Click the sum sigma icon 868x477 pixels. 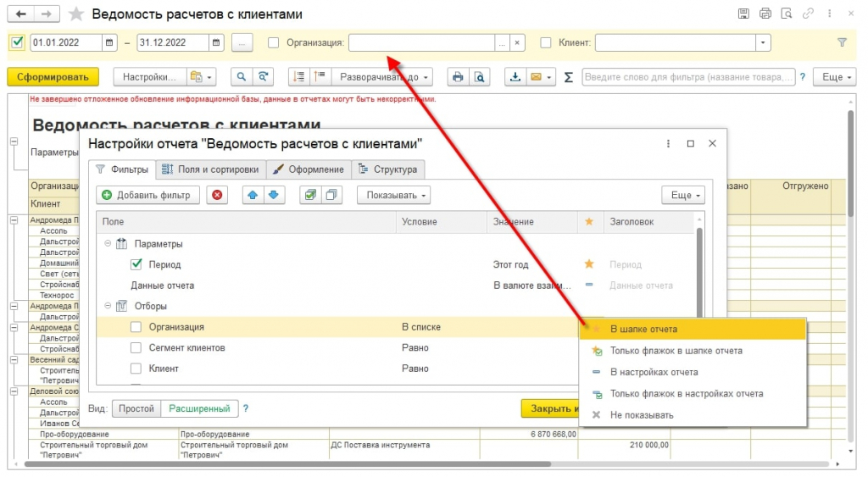(568, 77)
